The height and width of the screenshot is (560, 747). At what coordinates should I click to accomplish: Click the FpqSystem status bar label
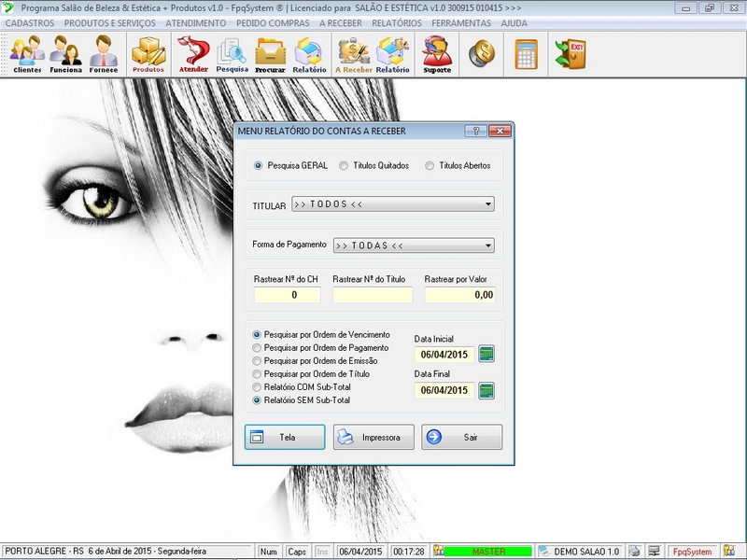pyautogui.click(x=692, y=552)
